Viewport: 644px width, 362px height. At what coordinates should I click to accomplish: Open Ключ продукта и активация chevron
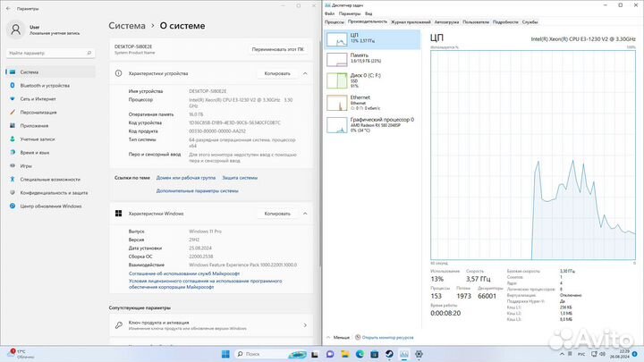pyautogui.click(x=305, y=325)
